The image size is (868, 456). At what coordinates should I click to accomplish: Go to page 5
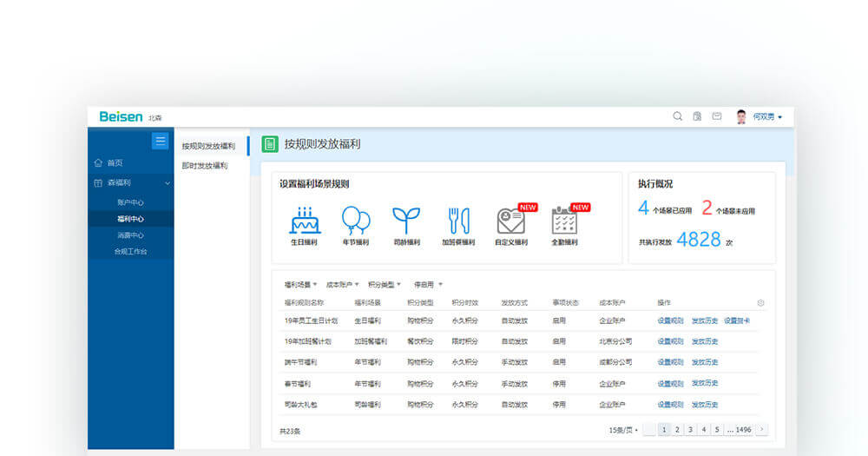pos(717,430)
